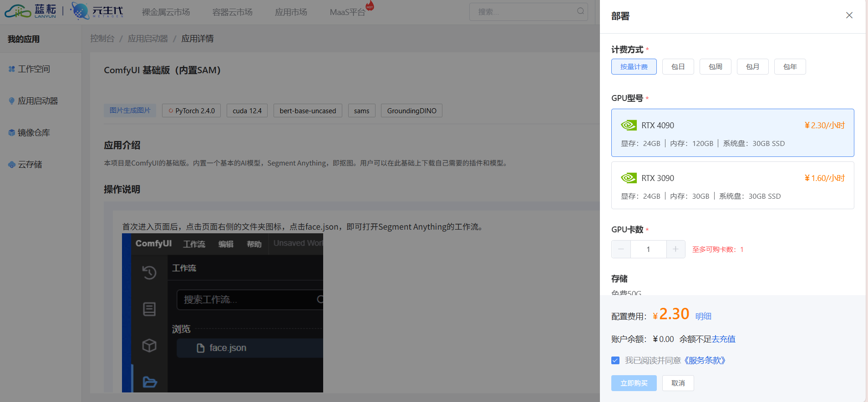Click the 我的应用 sidebar heading
The height and width of the screenshot is (402, 868).
[24, 39]
